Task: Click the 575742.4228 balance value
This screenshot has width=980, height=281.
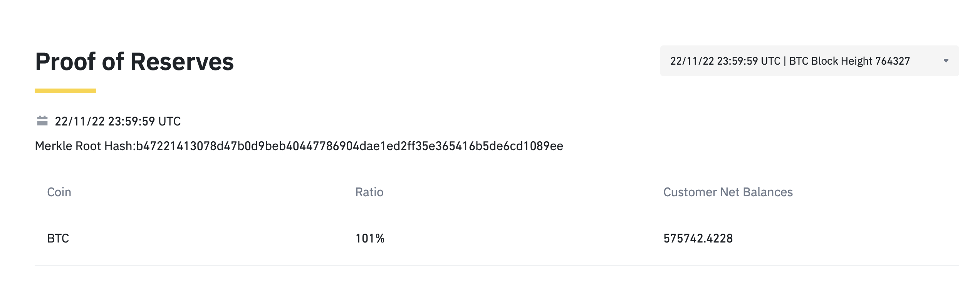Action: (x=698, y=238)
